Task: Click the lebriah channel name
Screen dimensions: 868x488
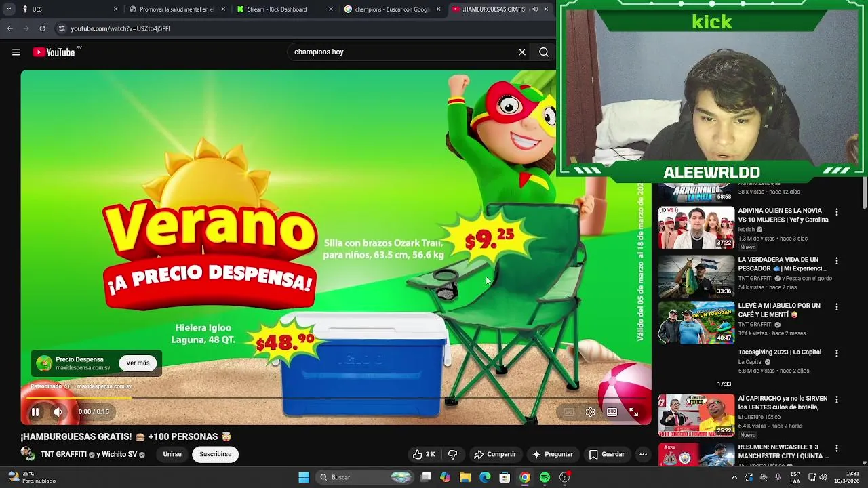Action: [746, 230]
